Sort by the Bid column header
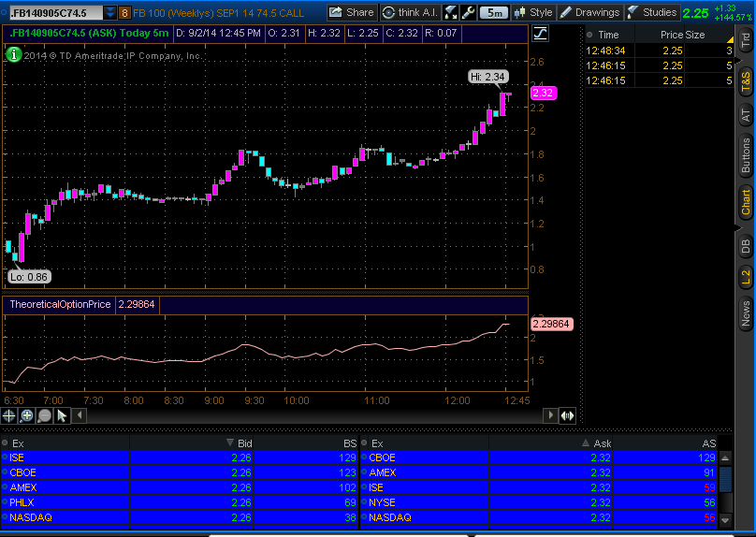 [x=244, y=443]
